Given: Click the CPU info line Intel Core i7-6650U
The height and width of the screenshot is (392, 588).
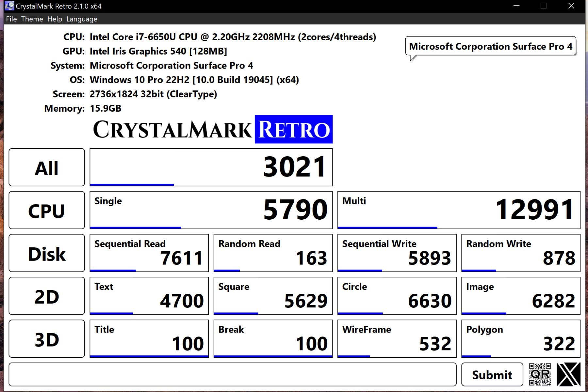Looking at the screenshot, I should pyautogui.click(x=233, y=37).
